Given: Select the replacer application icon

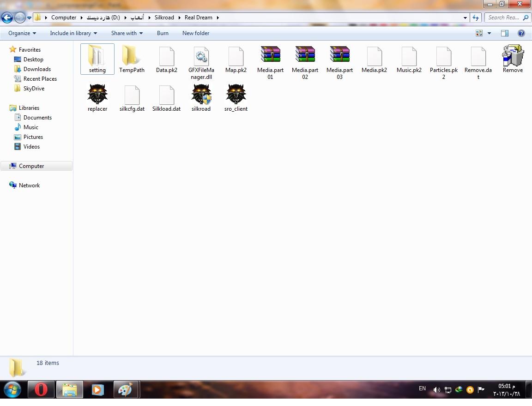Looking at the screenshot, I should pos(97,94).
